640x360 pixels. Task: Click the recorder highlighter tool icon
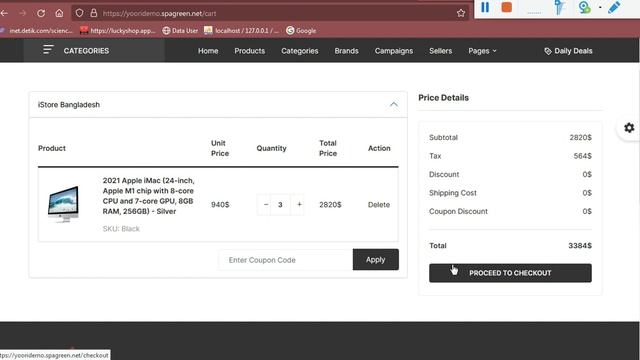click(559, 7)
